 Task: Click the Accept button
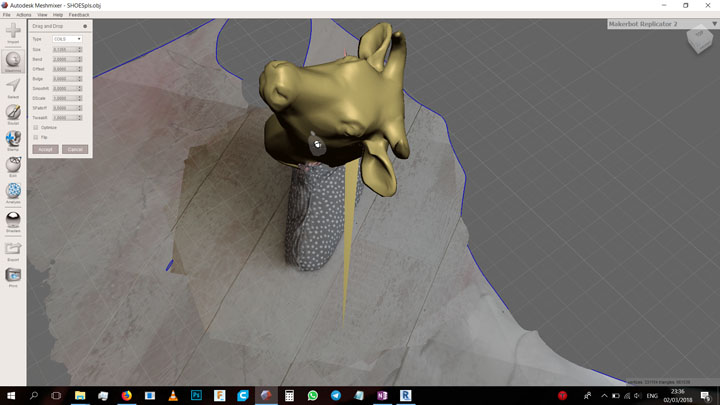(x=45, y=149)
